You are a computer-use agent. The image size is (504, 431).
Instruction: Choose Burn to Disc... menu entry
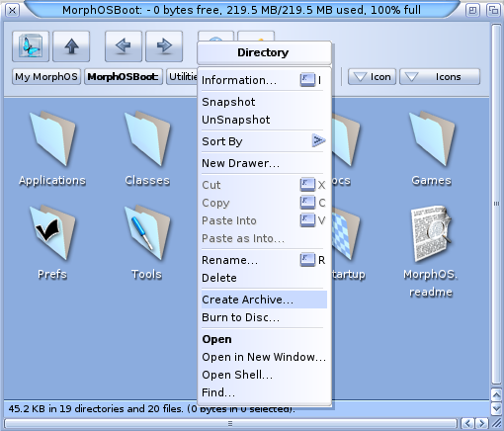264,317
